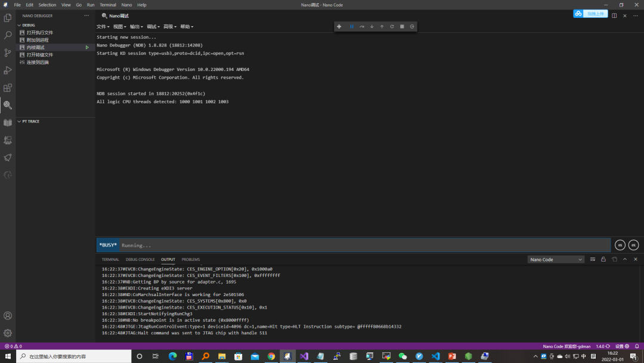644x363 pixels.
Task: Click the blue cloud upload button
Action: click(x=590, y=14)
